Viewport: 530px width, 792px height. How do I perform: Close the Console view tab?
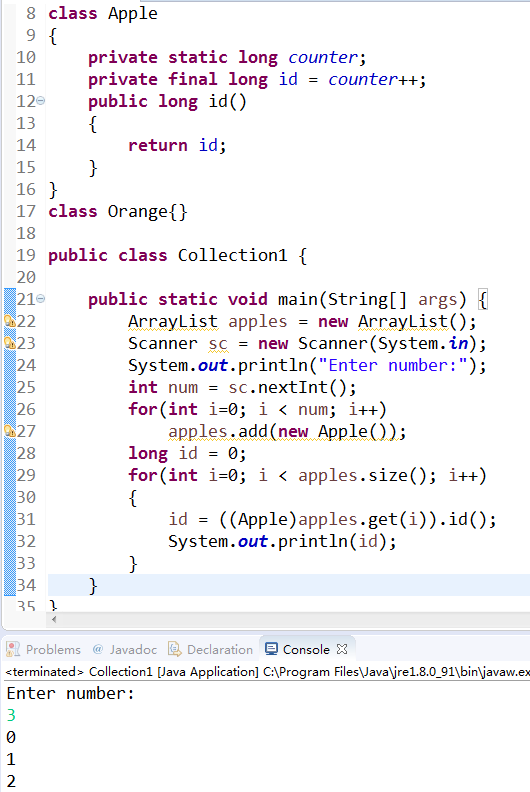click(x=342, y=649)
